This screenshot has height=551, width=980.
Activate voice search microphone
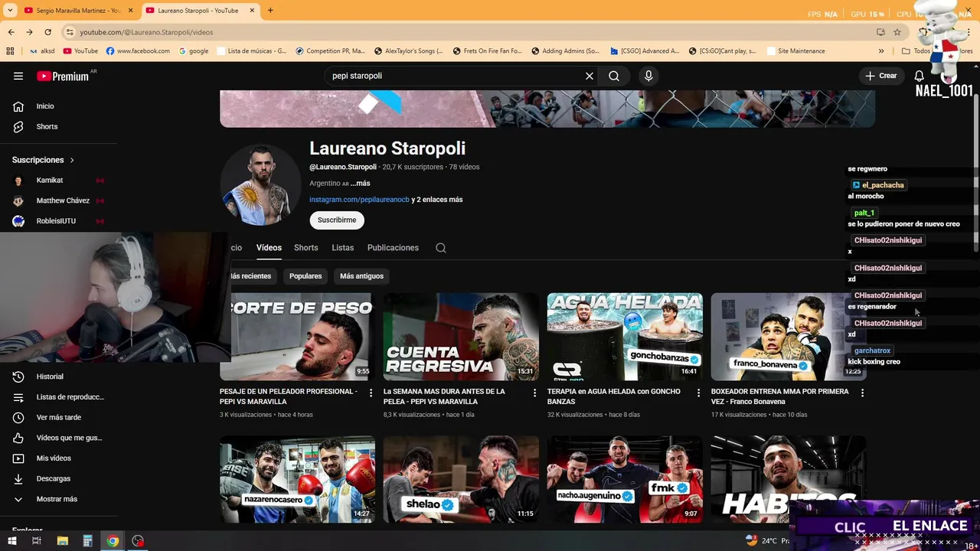point(648,76)
